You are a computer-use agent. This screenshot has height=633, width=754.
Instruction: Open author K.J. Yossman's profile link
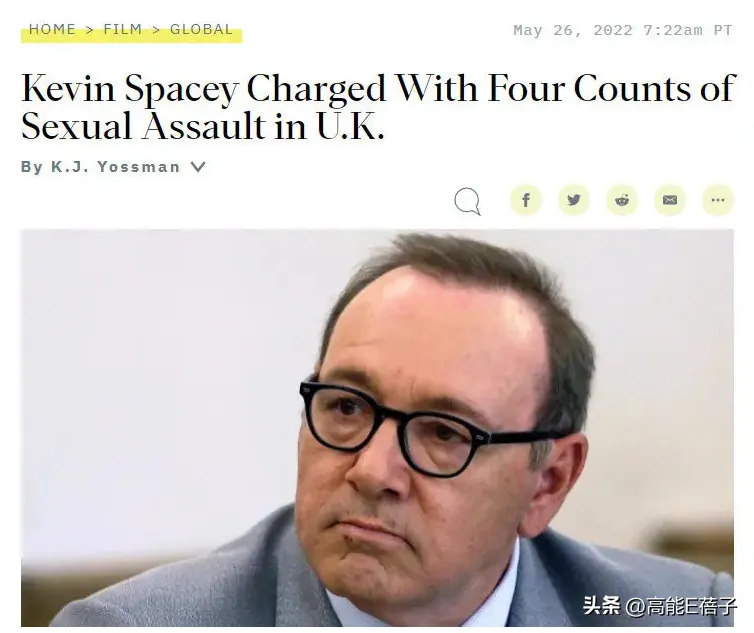[x=115, y=167]
